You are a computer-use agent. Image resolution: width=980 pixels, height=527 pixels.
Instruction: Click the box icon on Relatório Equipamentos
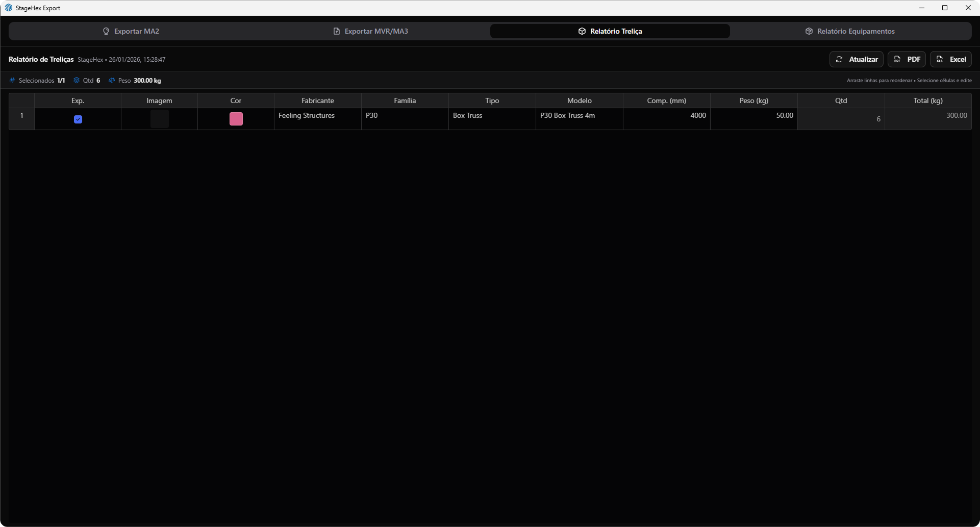coord(809,31)
